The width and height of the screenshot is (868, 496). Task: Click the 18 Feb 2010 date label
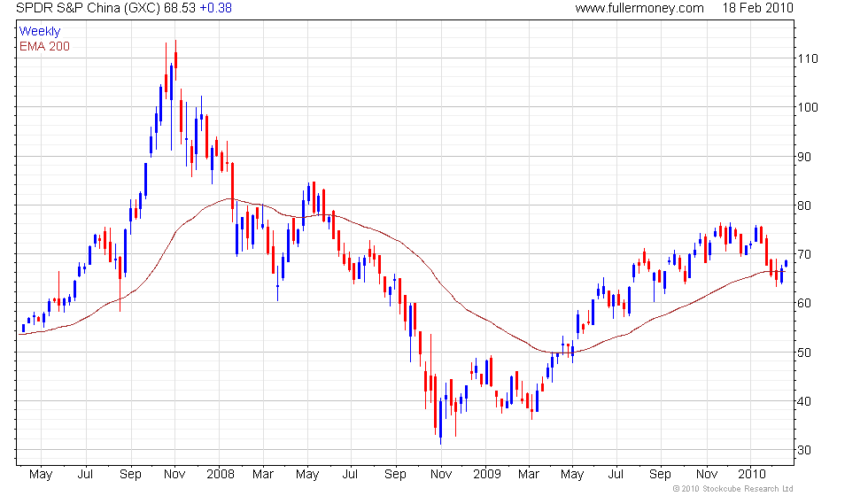point(757,8)
